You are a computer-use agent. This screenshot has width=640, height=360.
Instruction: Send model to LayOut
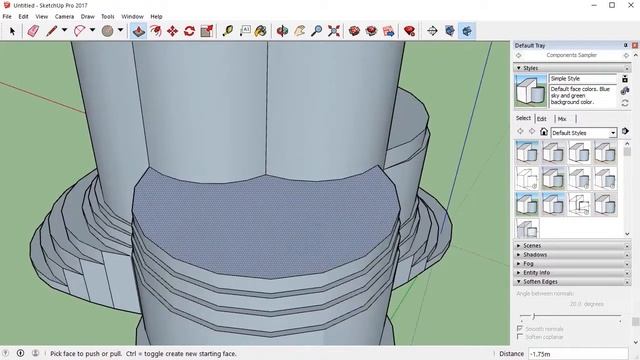click(389, 31)
